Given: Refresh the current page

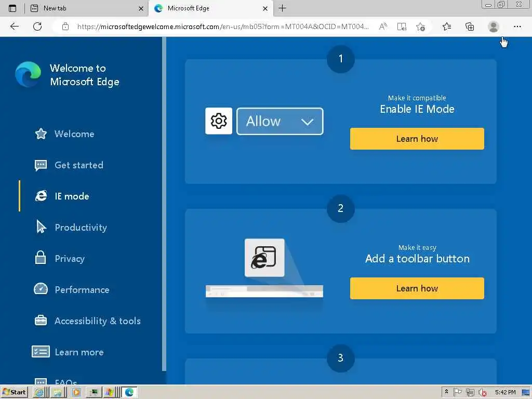Looking at the screenshot, I should 37,26.
